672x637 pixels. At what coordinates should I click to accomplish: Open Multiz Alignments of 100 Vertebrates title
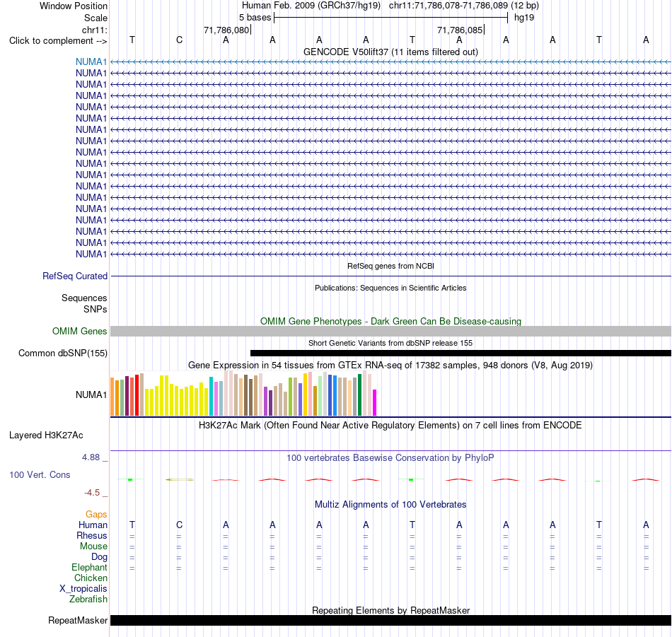click(x=390, y=505)
